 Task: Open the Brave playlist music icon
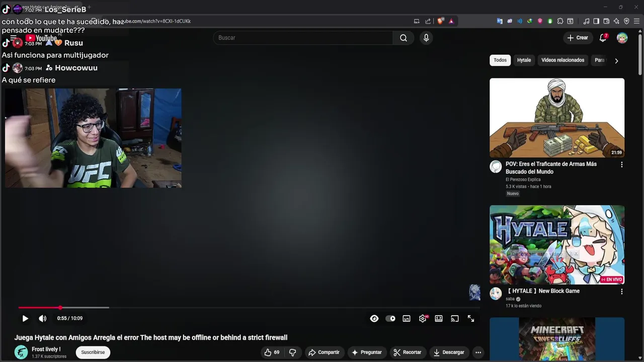click(586, 21)
